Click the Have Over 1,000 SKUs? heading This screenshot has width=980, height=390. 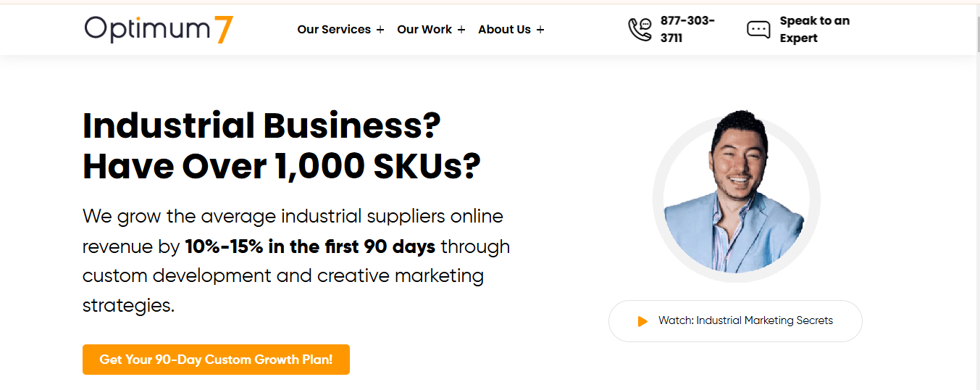pos(281,167)
